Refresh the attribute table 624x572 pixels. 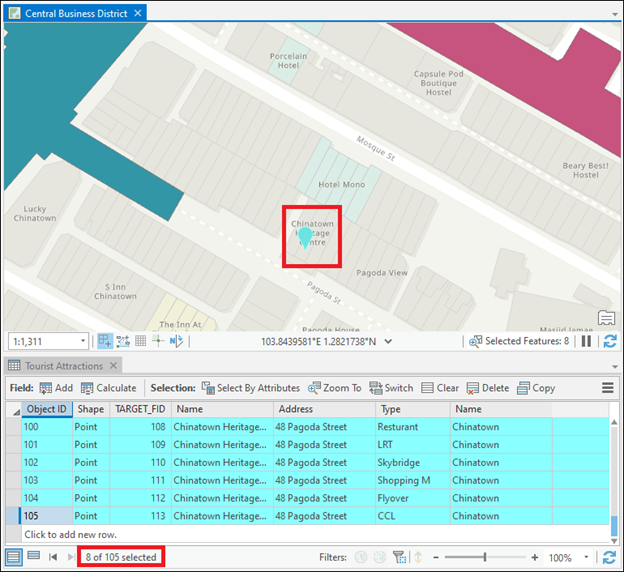coord(609,557)
